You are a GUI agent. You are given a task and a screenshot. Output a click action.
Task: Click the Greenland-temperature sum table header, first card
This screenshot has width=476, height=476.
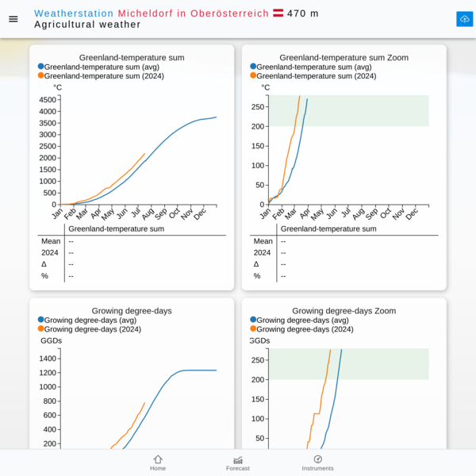pyautogui.click(x=117, y=228)
